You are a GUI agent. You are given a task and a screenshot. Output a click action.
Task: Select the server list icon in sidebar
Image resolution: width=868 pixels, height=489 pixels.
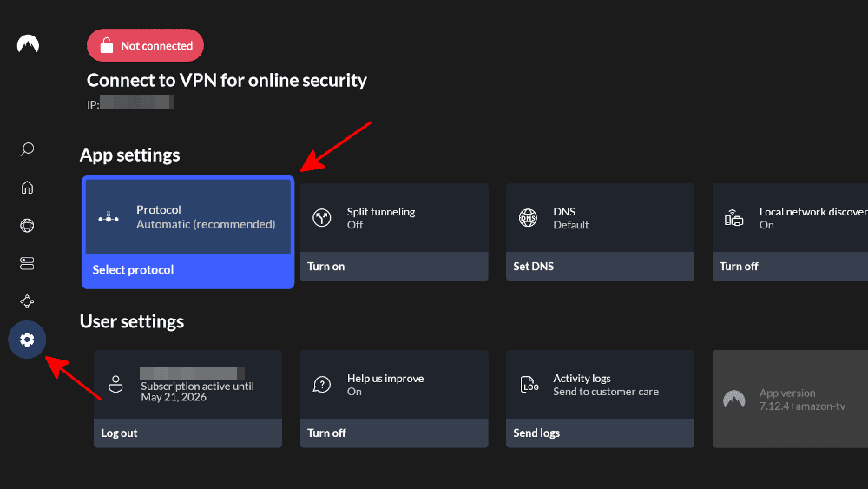coord(27,262)
